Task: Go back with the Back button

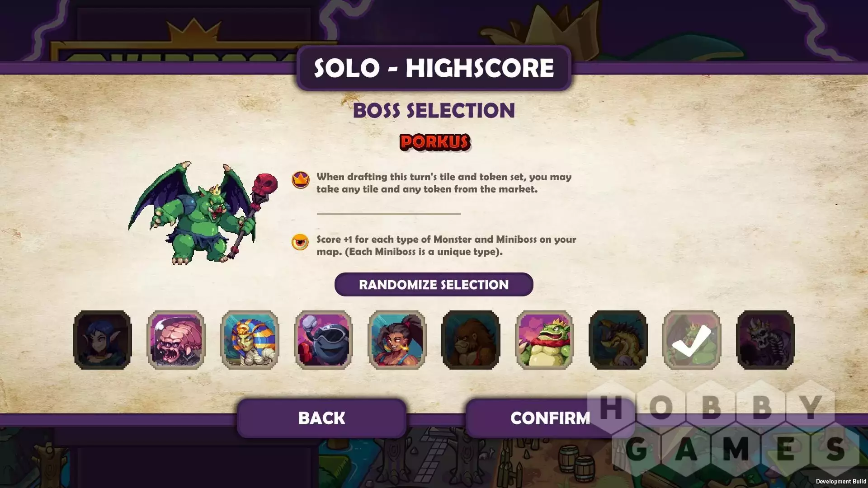Action: 321,418
